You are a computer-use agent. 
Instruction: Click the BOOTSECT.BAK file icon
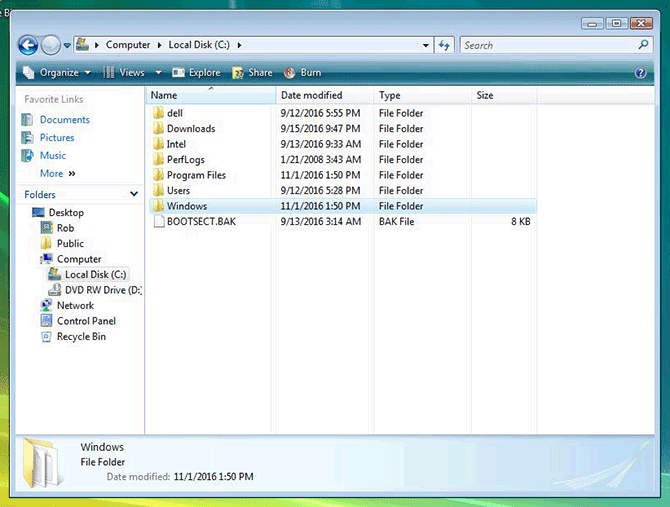[159, 221]
